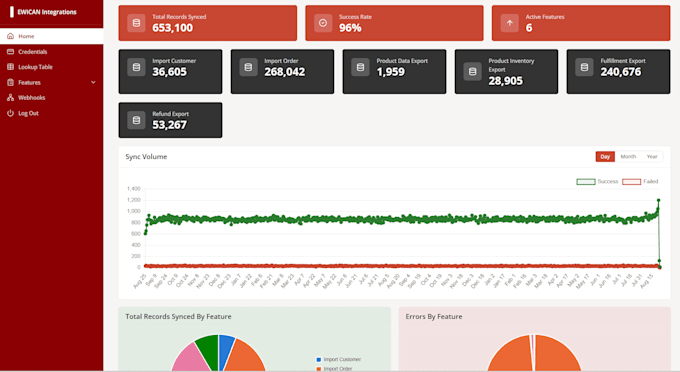Click the Refund Export 53,267 card
The image size is (680, 372).
click(x=170, y=120)
